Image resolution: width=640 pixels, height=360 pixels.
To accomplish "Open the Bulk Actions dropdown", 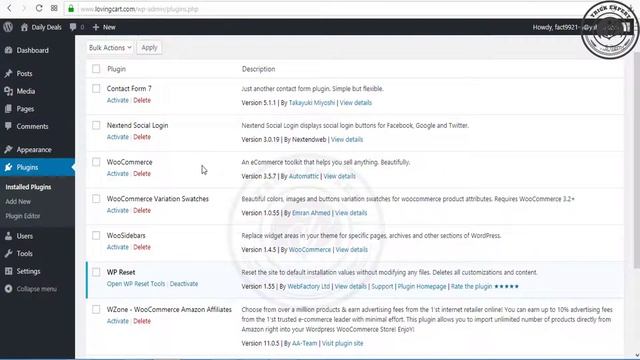I will tap(110, 48).
